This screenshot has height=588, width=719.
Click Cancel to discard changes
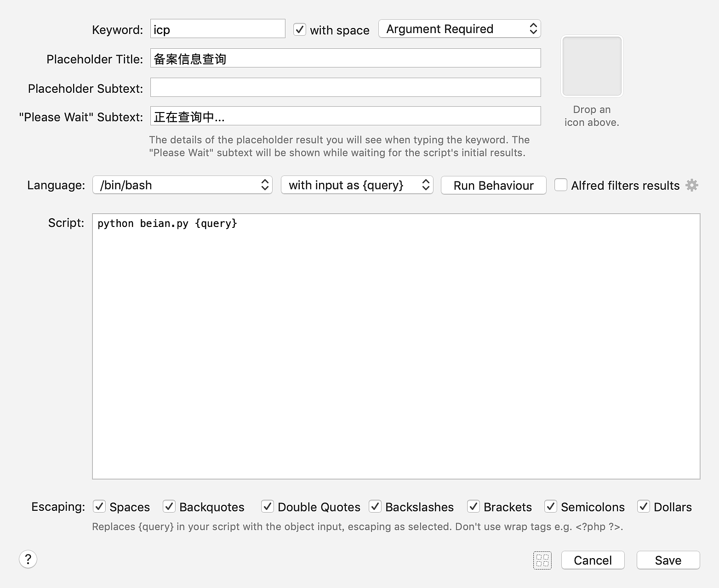(593, 560)
